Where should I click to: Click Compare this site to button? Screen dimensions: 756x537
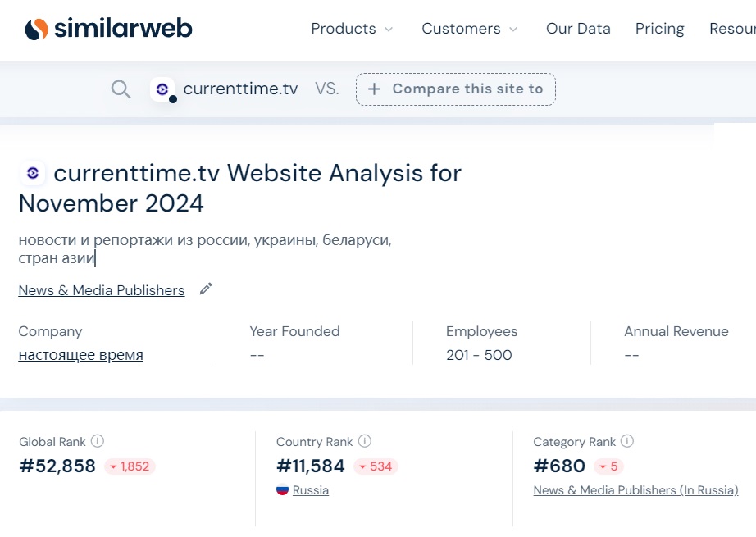[456, 89]
